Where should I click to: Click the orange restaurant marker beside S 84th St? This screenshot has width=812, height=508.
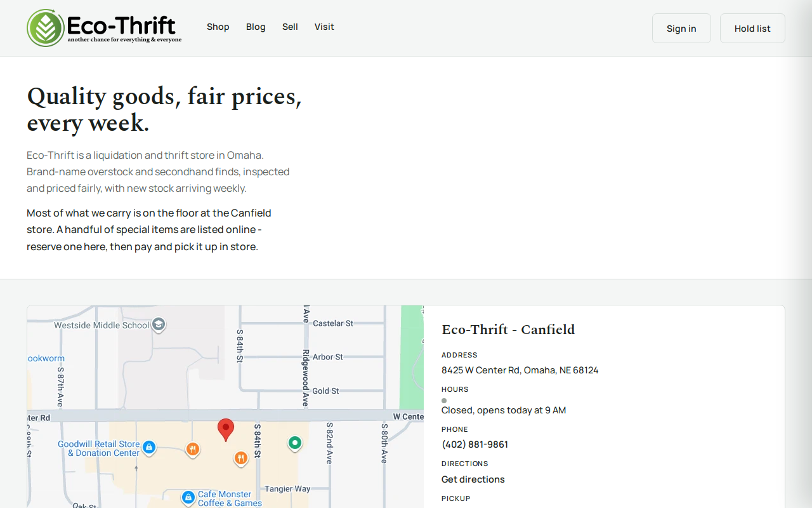tap(240, 458)
